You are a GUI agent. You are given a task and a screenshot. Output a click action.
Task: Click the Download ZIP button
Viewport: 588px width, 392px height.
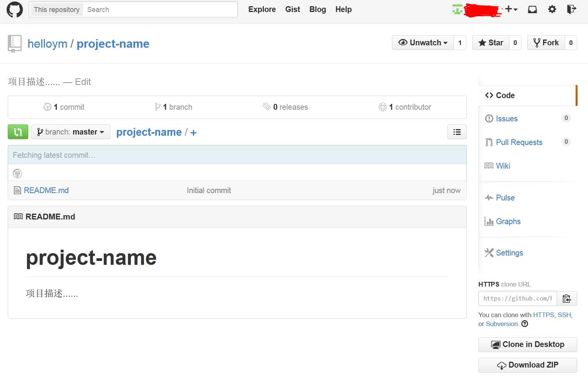(x=528, y=365)
